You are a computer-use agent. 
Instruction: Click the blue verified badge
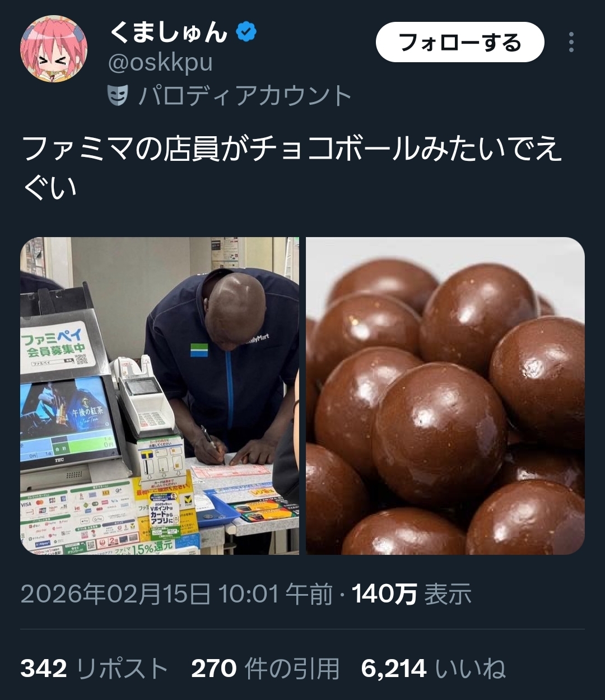coord(246,33)
